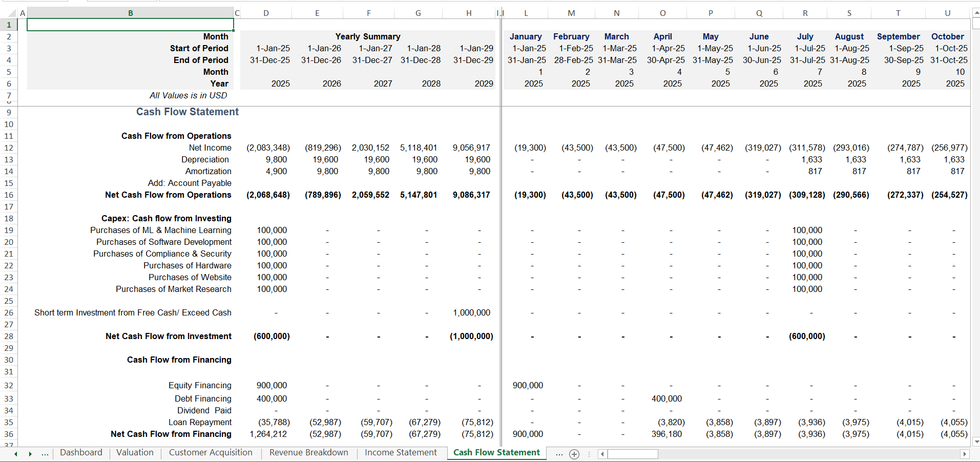Image resolution: width=980 pixels, height=462 pixels.
Task: Select 2025 Net Income value (2,083,348)
Action: tap(268, 148)
